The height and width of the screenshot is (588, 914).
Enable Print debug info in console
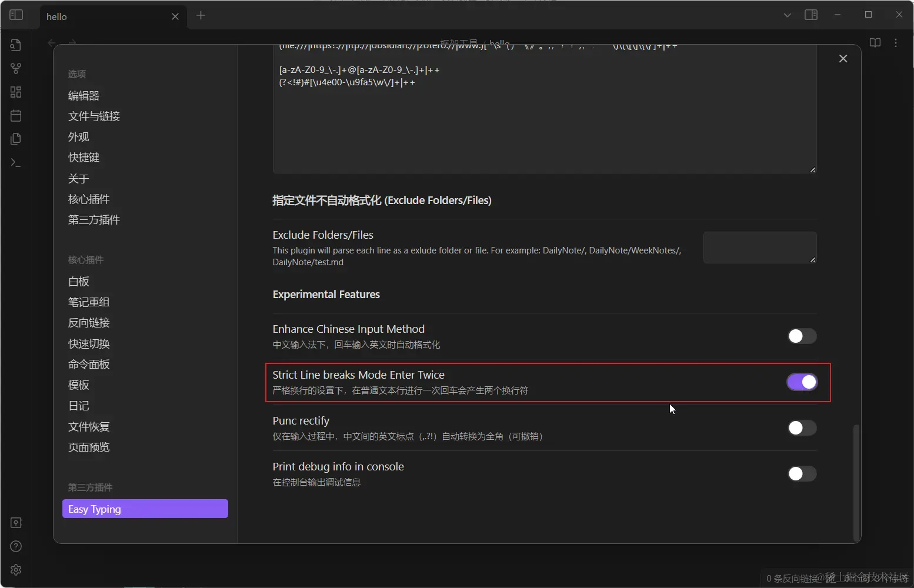point(802,473)
